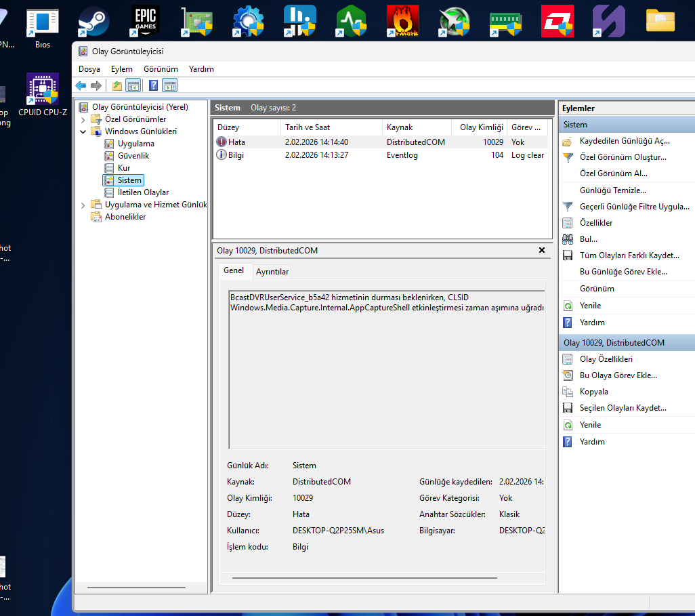Click Seçilen Olayları Kaydet action
The image size is (695, 616).
623,408
